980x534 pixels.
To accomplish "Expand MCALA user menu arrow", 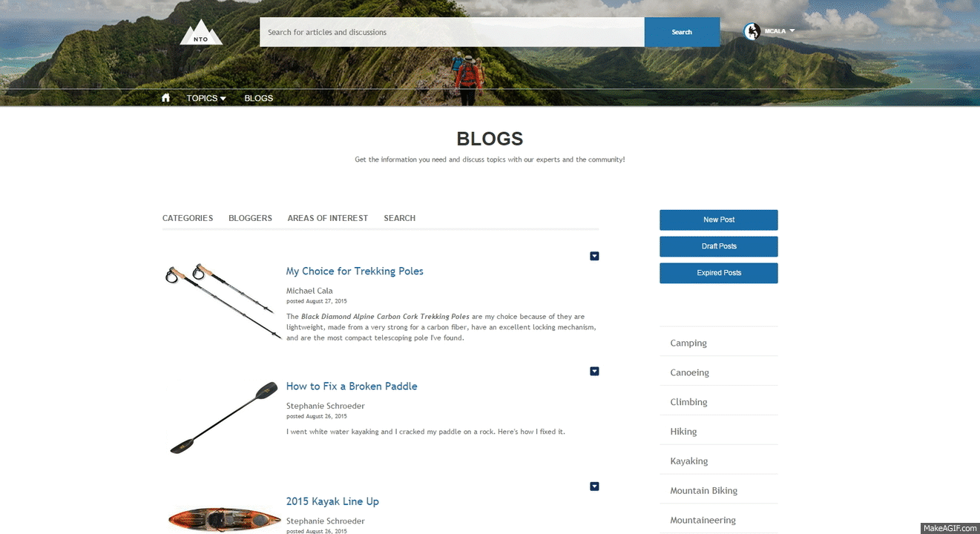I will click(x=792, y=31).
